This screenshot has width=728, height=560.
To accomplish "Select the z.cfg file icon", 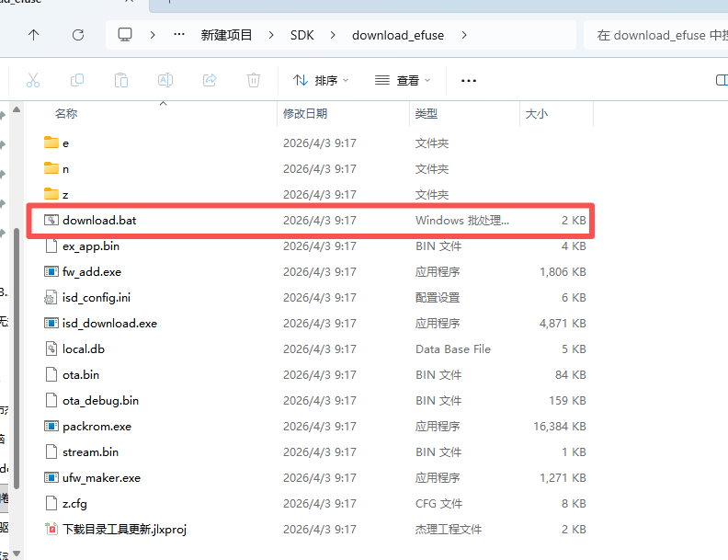I will point(51,503).
